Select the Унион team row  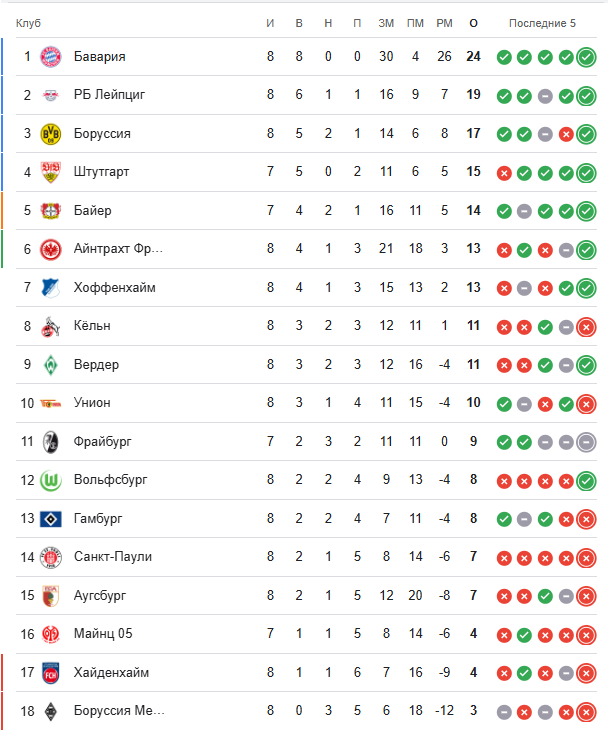pyautogui.click(x=92, y=403)
